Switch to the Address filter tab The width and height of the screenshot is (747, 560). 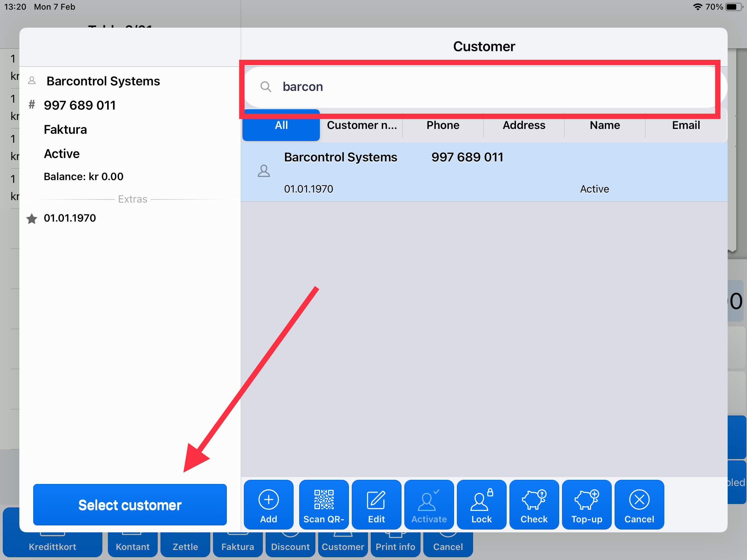[524, 125]
